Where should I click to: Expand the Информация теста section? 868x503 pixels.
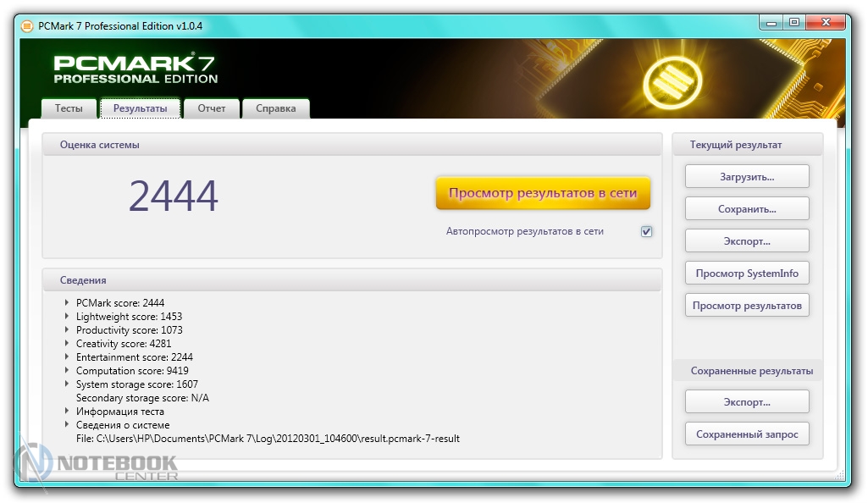click(67, 411)
